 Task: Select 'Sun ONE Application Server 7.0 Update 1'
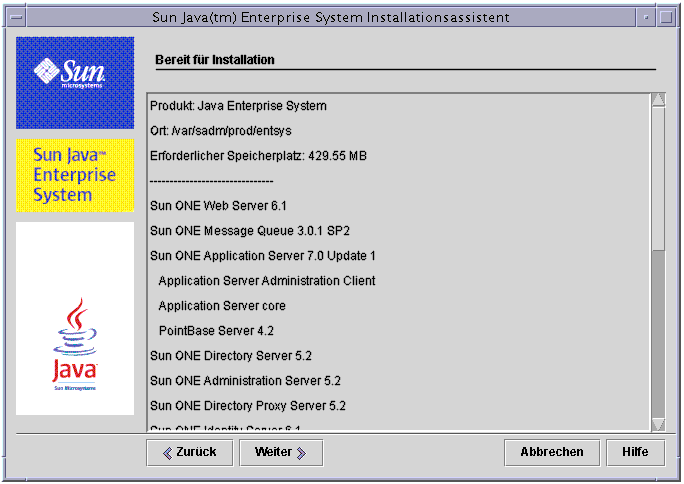coord(263,256)
